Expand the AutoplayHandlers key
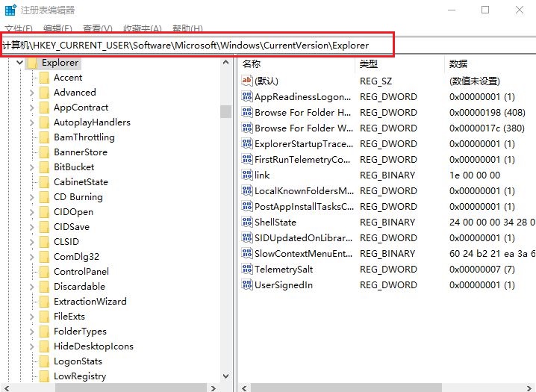The image size is (536, 392). [x=32, y=122]
